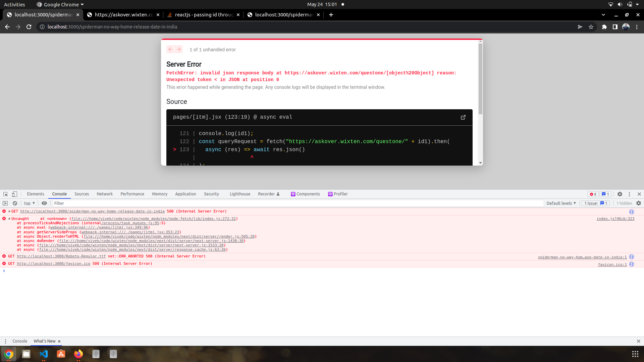Switch to the askover.wixten.com browser tab

[123, 15]
